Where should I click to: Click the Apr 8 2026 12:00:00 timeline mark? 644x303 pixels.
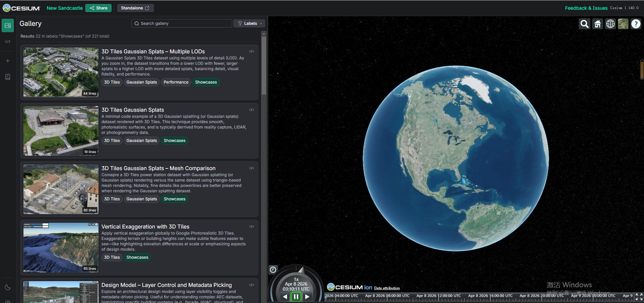[438, 296]
